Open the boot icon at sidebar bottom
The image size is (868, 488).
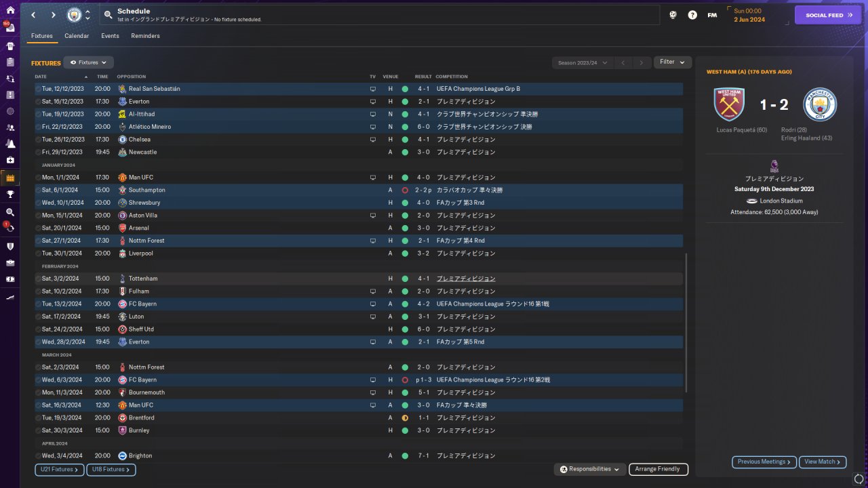pos(9,297)
